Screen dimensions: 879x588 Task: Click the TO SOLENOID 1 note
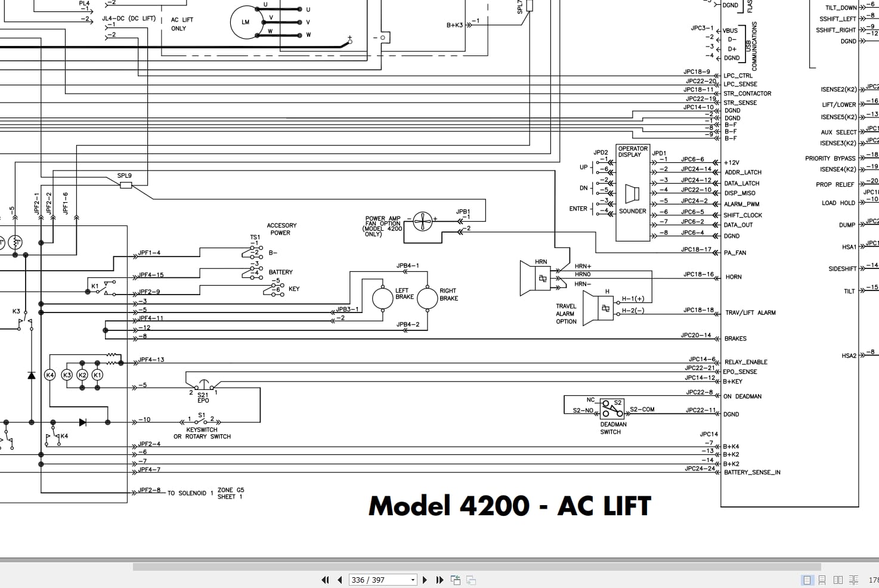click(190, 493)
